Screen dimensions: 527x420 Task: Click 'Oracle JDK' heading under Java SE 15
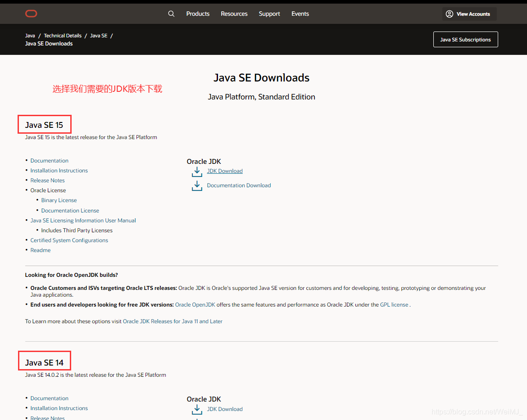point(204,162)
